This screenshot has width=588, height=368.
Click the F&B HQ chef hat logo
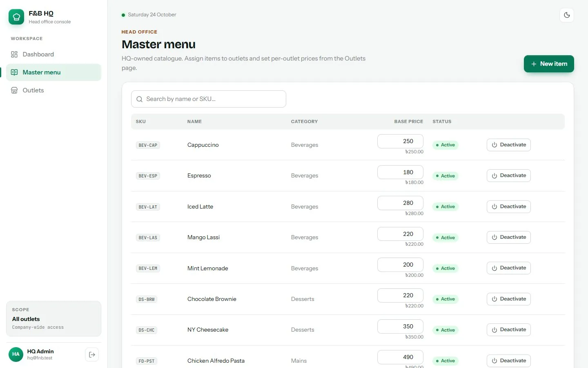[x=16, y=17]
